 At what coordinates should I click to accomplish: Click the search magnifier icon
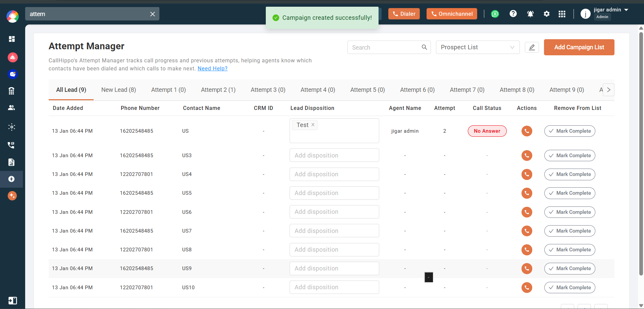point(424,47)
